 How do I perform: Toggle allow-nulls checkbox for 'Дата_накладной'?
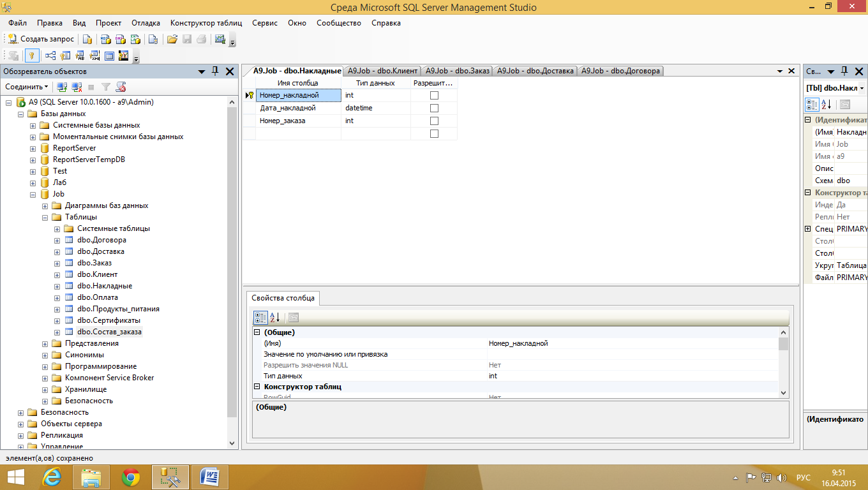[x=435, y=108]
